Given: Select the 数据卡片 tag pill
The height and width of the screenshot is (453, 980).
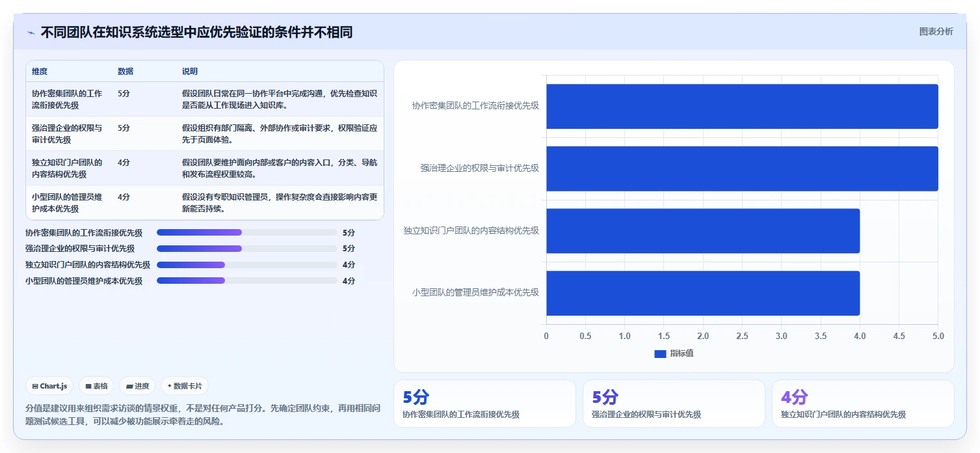Looking at the screenshot, I should 185,386.
